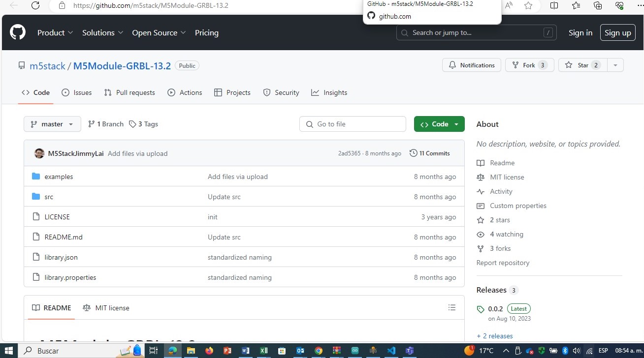Open the 3 Tags link

point(144,124)
